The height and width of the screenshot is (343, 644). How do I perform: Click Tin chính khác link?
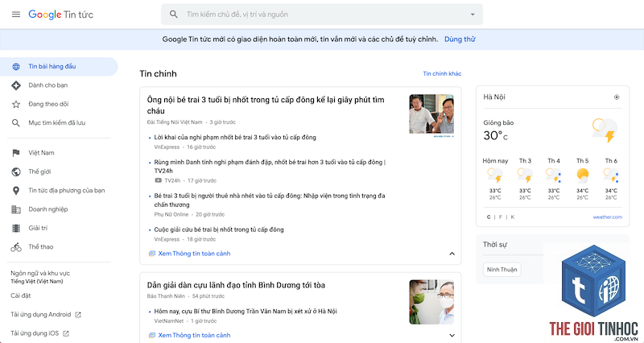442,73
